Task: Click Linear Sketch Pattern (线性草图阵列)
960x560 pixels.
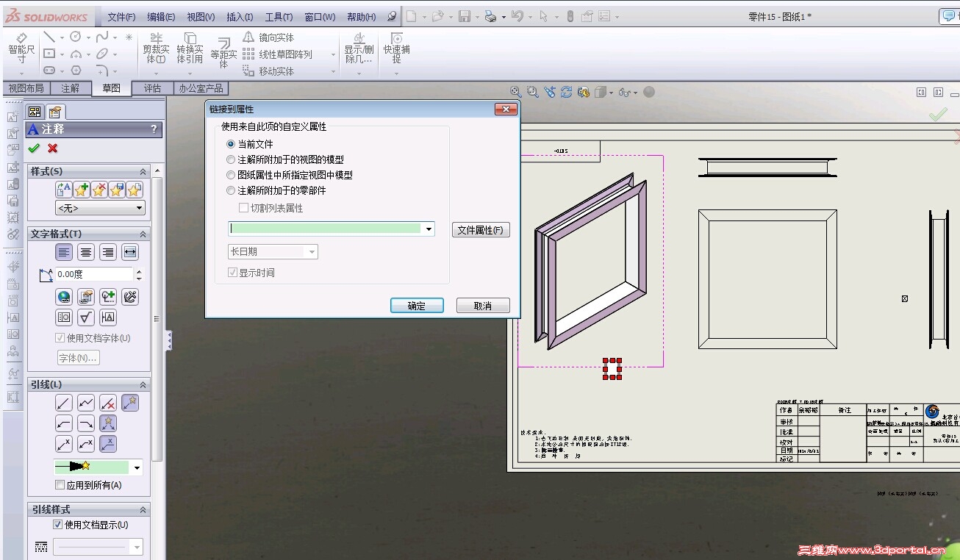Action: (x=277, y=54)
